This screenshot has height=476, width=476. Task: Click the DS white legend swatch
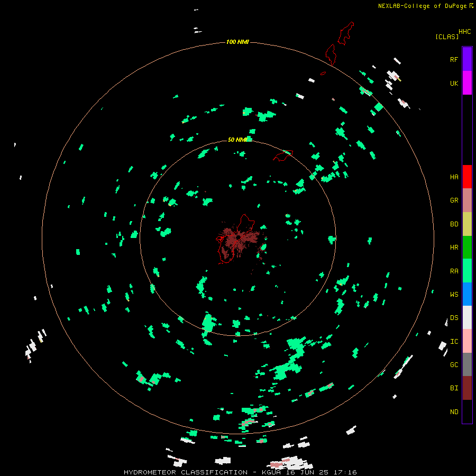467,317
